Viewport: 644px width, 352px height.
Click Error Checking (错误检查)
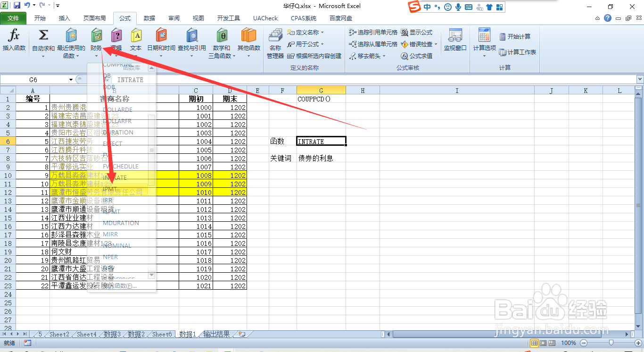(419, 44)
